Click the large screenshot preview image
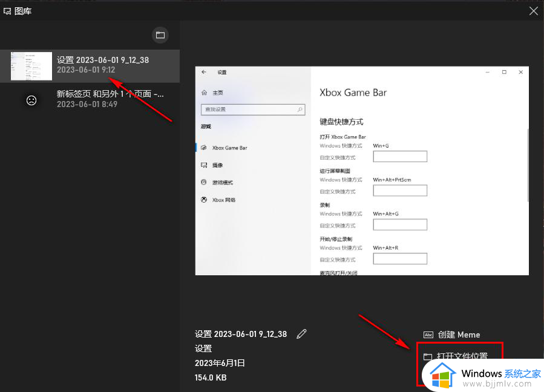This screenshot has height=392, width=544. 362,171
